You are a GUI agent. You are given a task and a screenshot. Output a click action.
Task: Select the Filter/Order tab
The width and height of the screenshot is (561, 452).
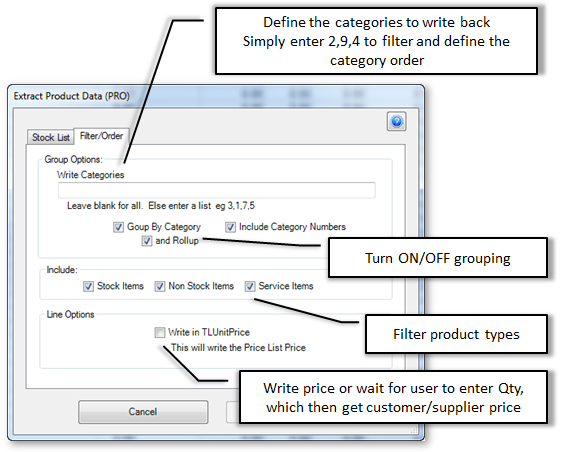[x=101, y=136]
